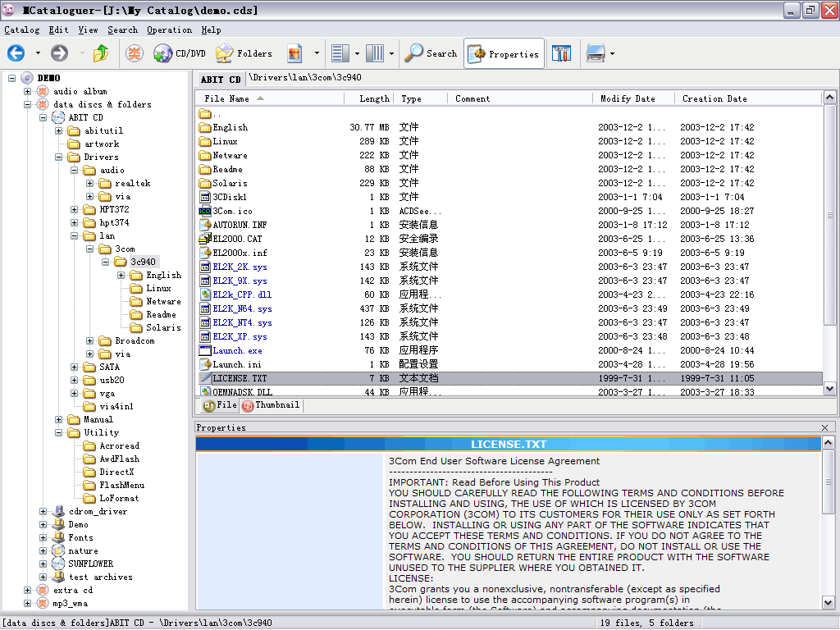Expand the Broadcom folder node
The image size is (840, 630).
pyautogui.click(x=90, y=340)
